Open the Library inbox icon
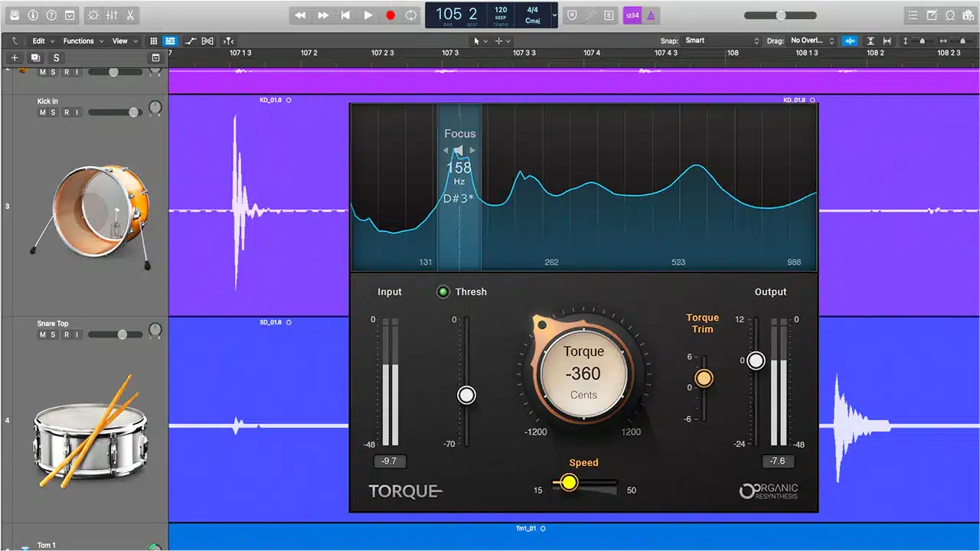Image resolution: width=980 pixels, height=551 pixels. (x=15, y=15)
